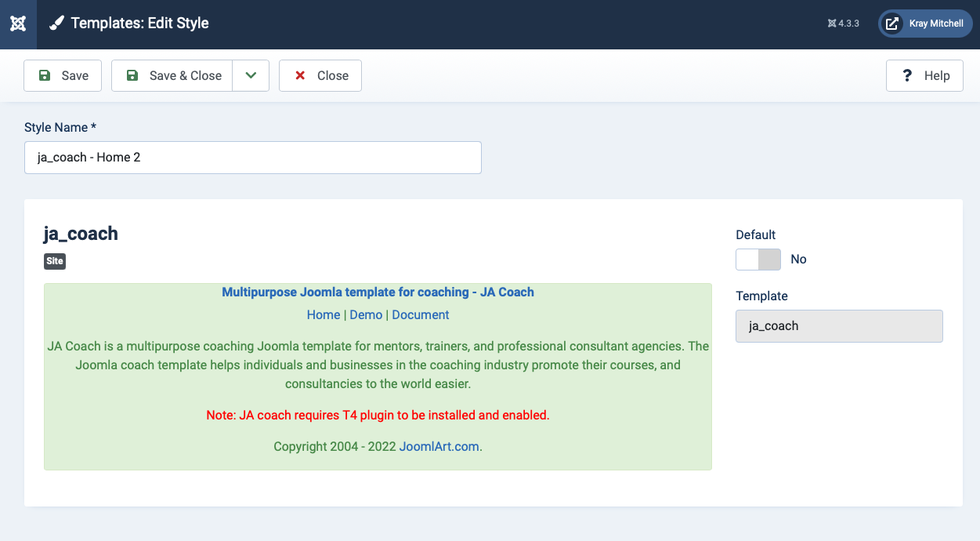
Task: Click the Site badge under ja_coach
Action: coord(55,262)
